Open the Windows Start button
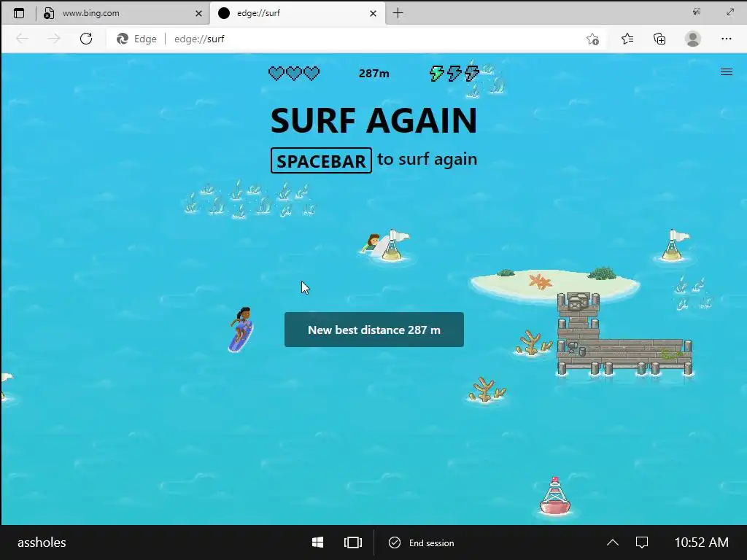The height and width of the screenshot is (560, 747). tap(317, 542)
